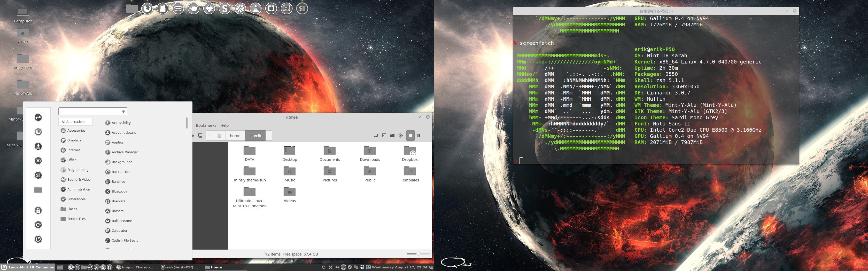Open the Downloads folder in Home window
The height and width of the screenshot is (271, 868).
click(370, 154)
